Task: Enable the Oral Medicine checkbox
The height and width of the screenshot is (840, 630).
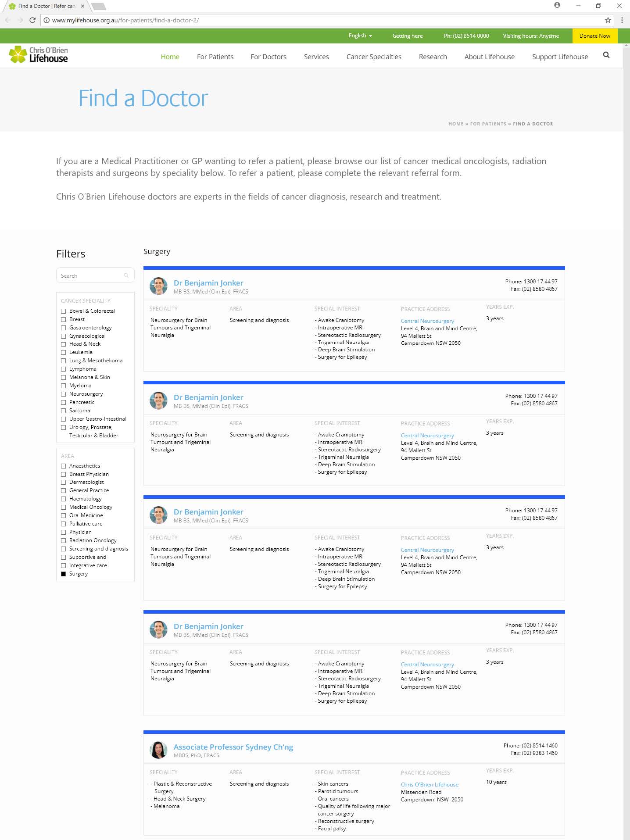Action: point(63,515)
